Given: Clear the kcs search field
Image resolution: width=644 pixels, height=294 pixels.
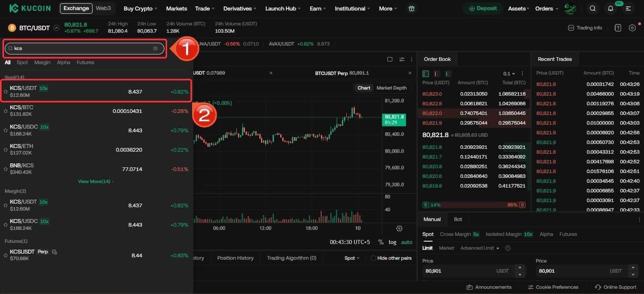Looking at the screenshot, I should pos(155,48).
